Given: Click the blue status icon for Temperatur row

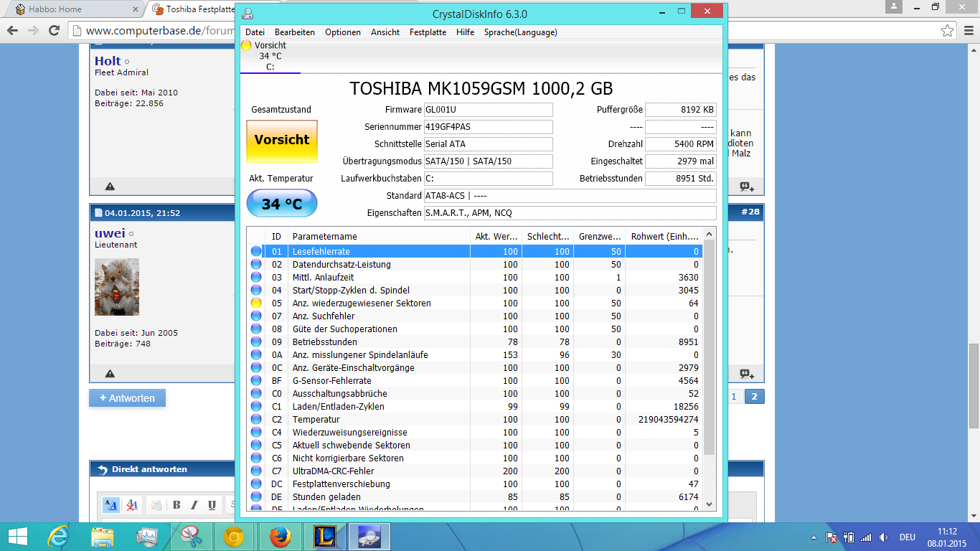Looking at the screenshot, I should (256, 420).
